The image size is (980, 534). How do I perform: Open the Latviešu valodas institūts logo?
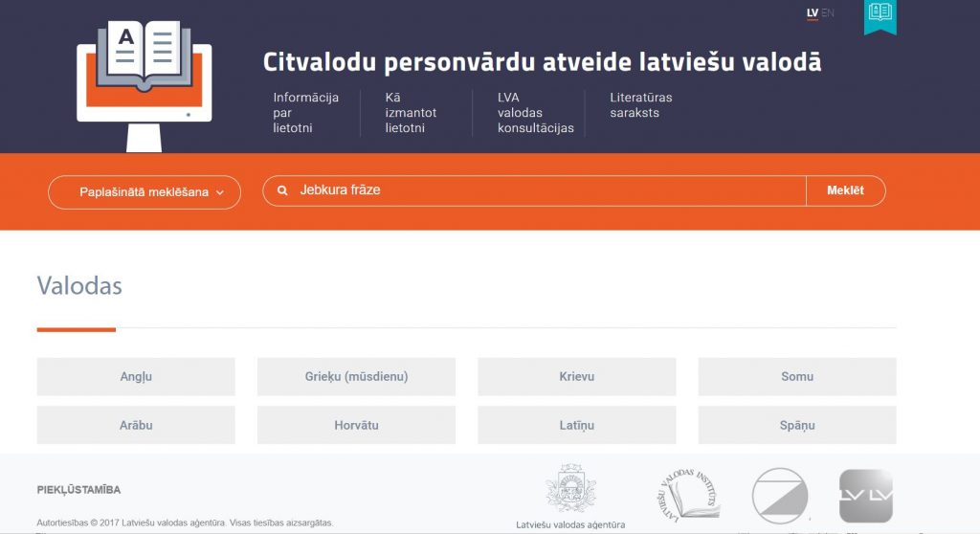[x=688, y=495]
